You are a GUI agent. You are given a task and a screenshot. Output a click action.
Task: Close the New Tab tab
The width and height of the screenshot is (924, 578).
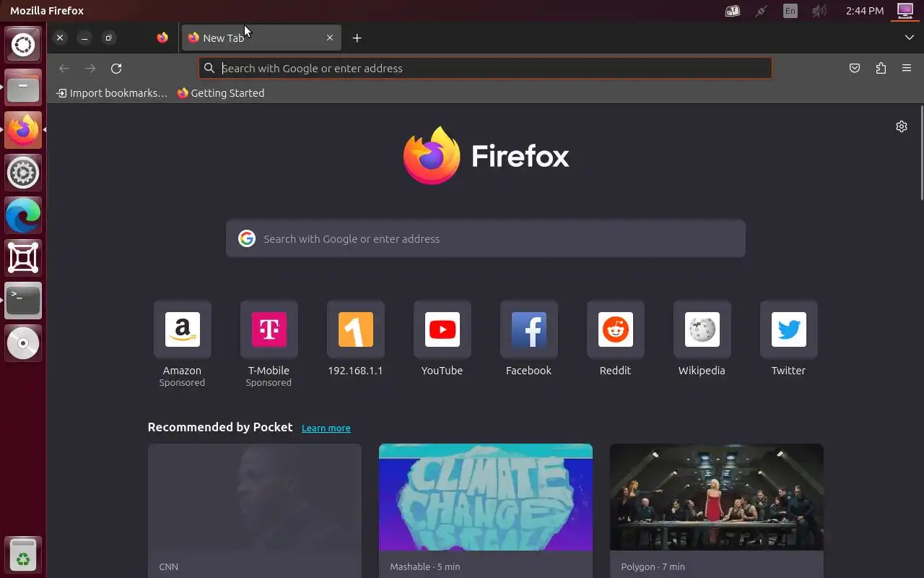(x=330, y=38)
